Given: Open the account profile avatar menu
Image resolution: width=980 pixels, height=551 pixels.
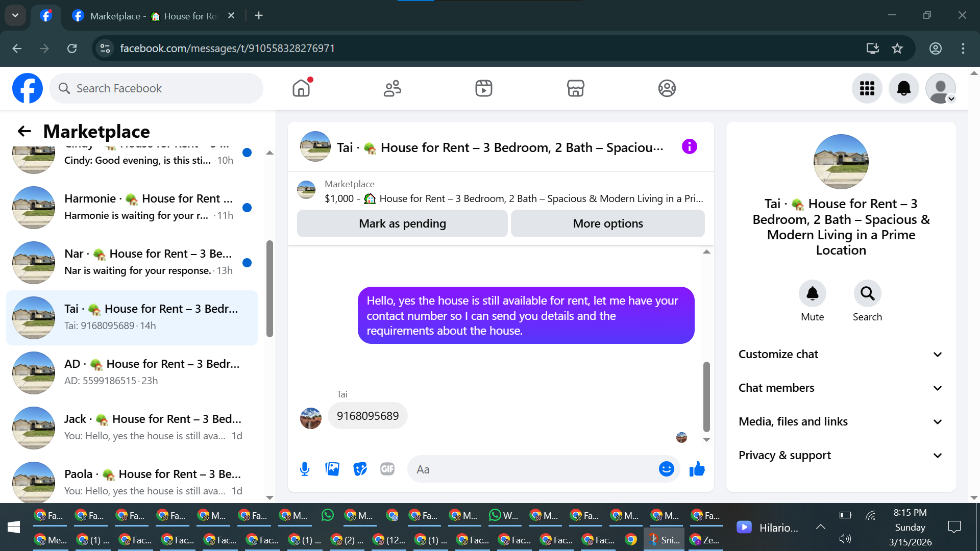Looking at the screenshot, I should click(x=940, y=88).
